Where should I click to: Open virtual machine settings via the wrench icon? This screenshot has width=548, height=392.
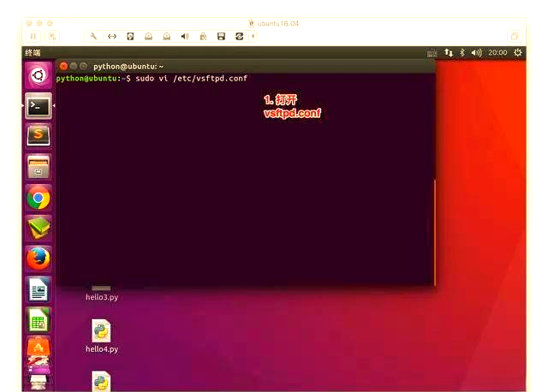click(x=93, y=36)
